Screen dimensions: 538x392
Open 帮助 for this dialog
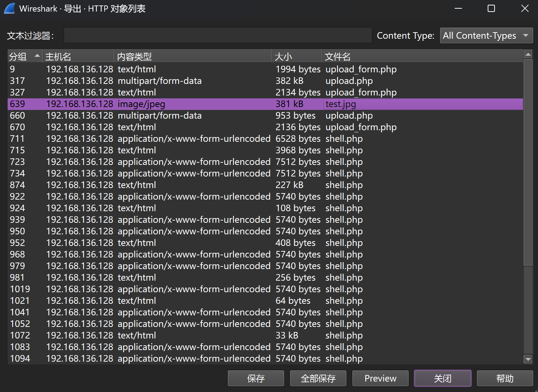(x=505, y=378)
